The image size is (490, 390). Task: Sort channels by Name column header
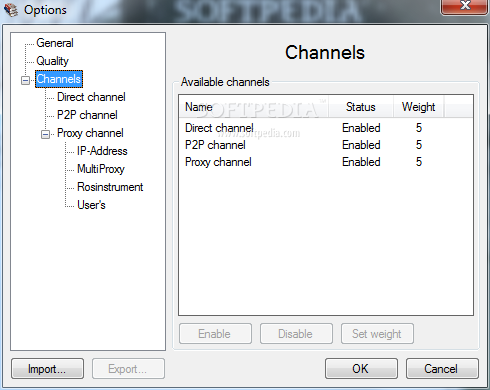(253, 107)
